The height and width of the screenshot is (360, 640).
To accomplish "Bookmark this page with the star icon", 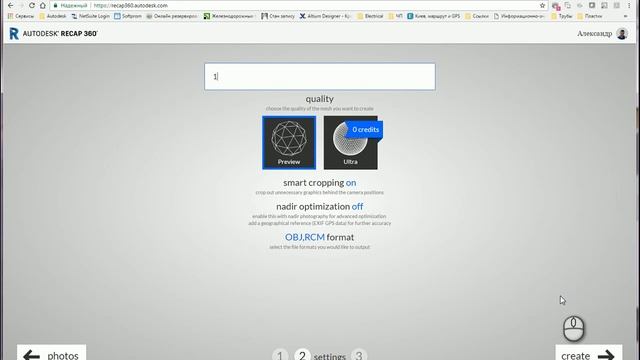I will pyautogui.click(x=542, y=5).
